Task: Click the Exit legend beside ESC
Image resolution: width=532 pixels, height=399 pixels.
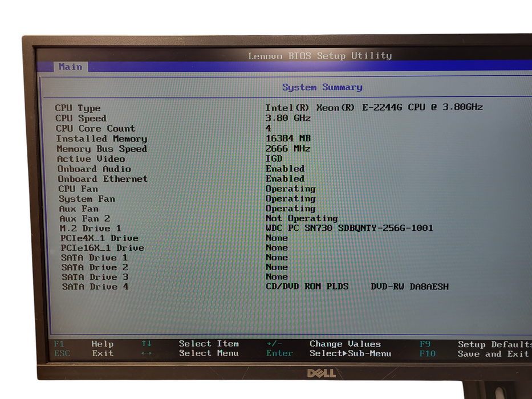Action: (x=103, y=353)
